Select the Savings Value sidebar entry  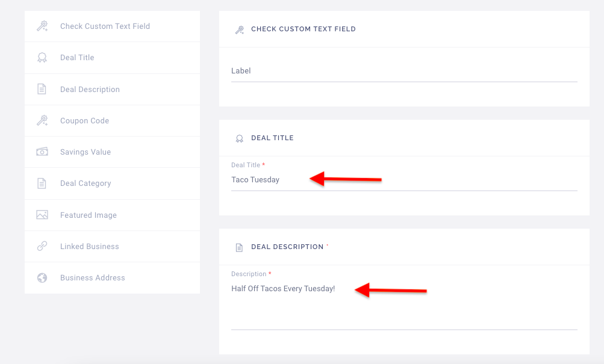point(86,152)
